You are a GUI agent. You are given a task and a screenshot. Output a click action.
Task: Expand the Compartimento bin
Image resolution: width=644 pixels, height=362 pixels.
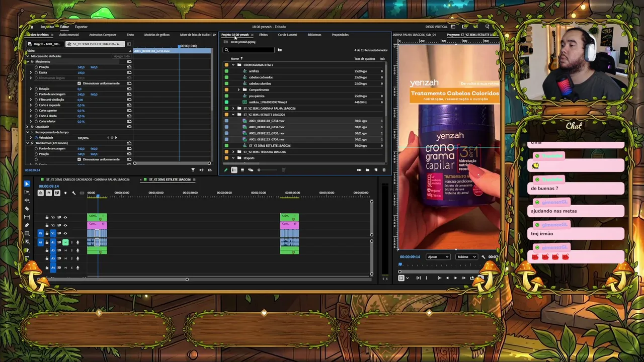(238, 89)
